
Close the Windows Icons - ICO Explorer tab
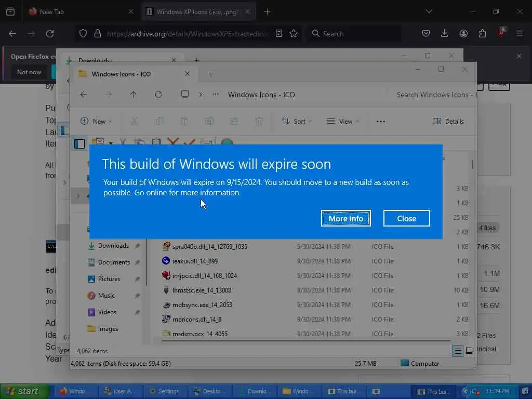coord(187,74)
